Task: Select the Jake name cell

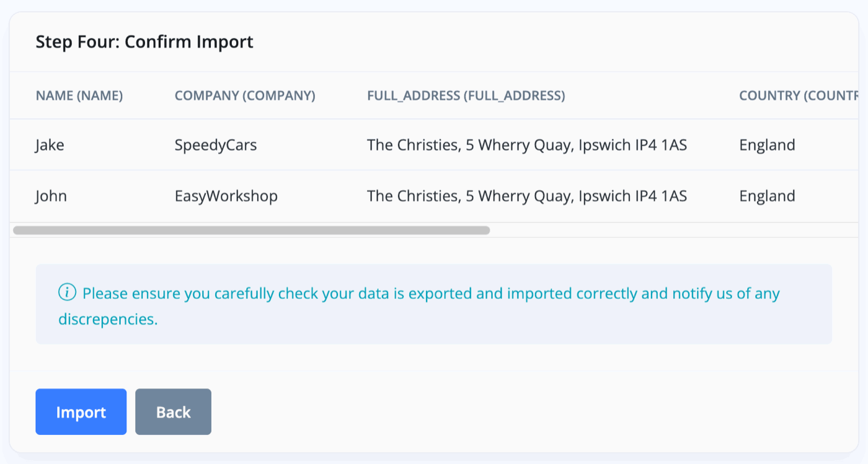Action: [x=50, y=146]
